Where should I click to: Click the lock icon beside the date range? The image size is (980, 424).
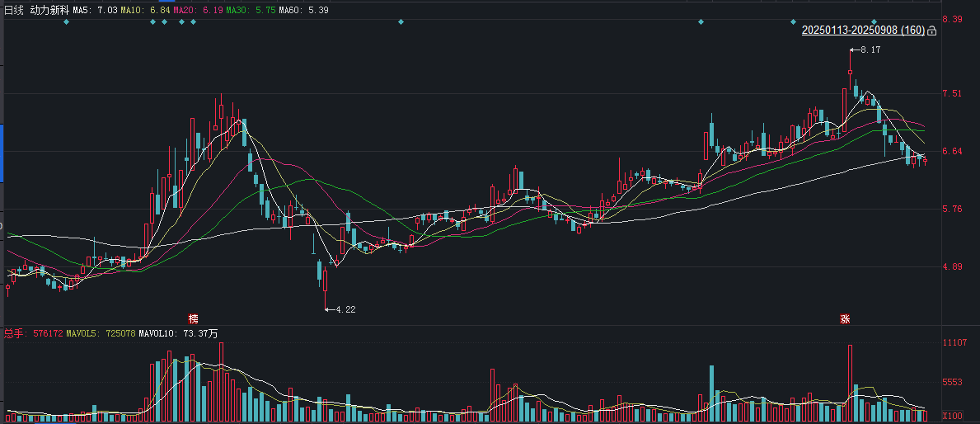coord(932,31)
